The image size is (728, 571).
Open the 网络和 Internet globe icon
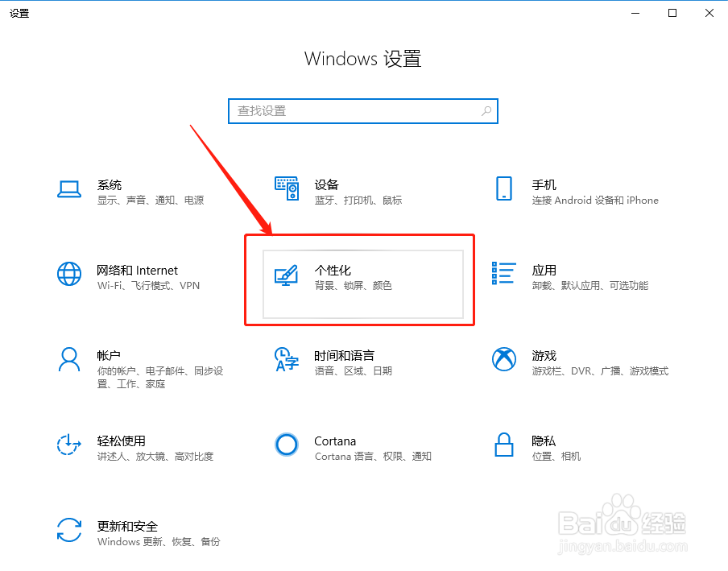[69, 275]
